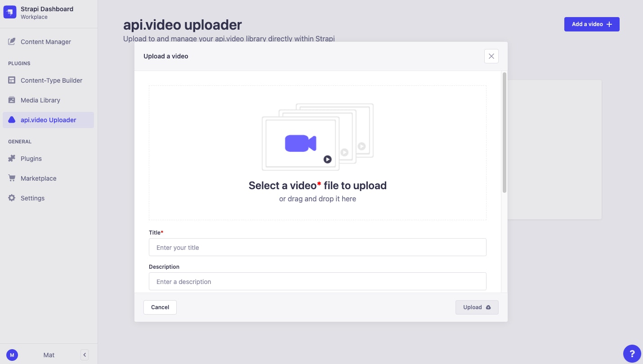Collapse the sidebar with chevron button
Image resolution: width=643 pixels, height=364 pixels.
point(85,355)
